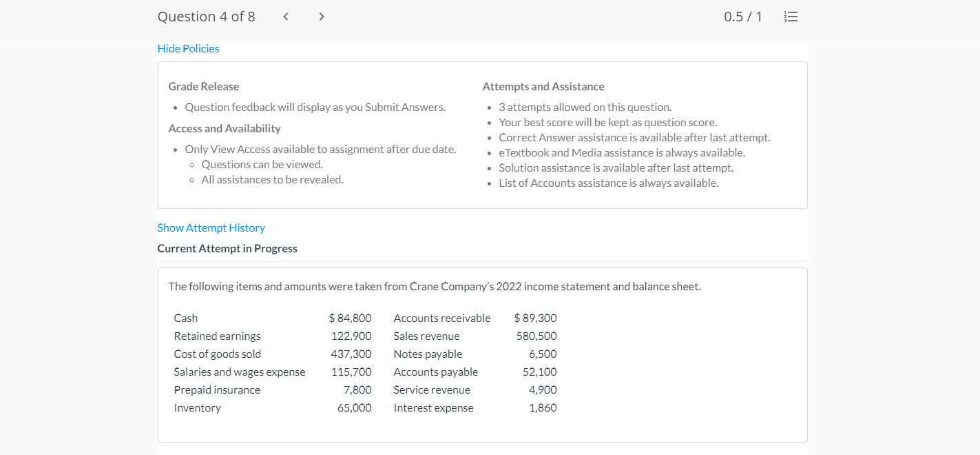Click the Crane Company problem statement text
Image resolution: width=980 pixels, height=455 pixels.
tap(435, 286)
